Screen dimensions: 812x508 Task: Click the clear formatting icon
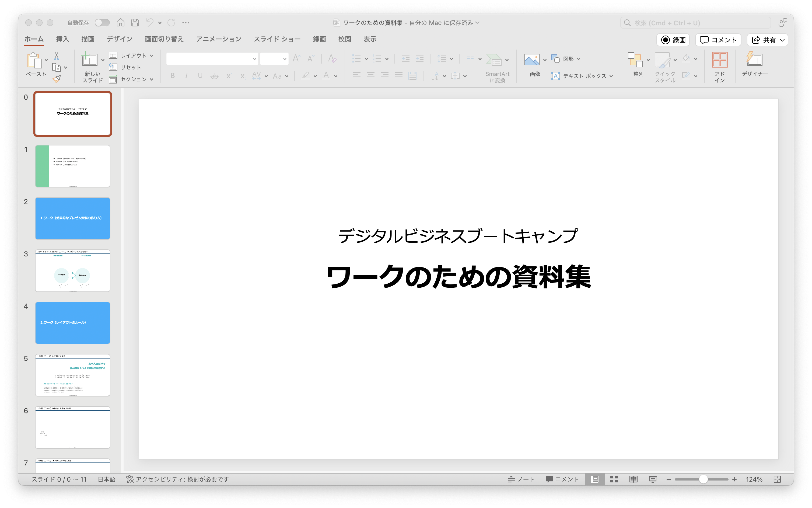(x=332, y=59)
